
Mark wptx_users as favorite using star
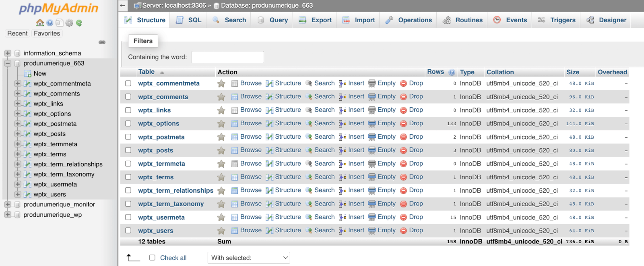click(221, 231)
